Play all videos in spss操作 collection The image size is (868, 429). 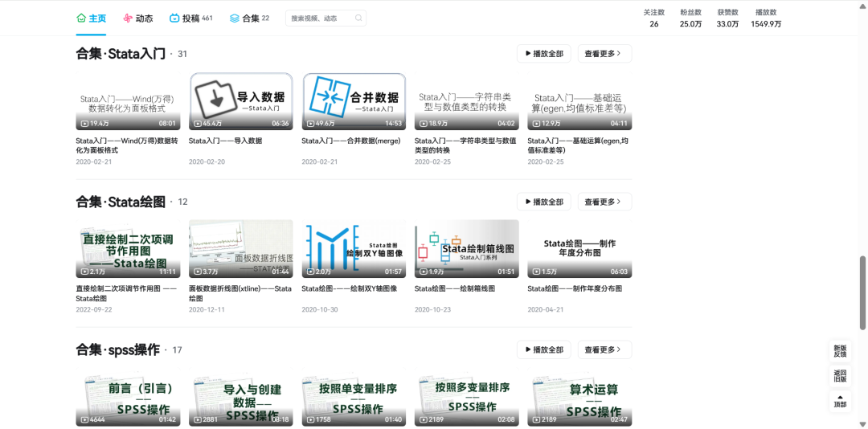[x=543, y=349]
